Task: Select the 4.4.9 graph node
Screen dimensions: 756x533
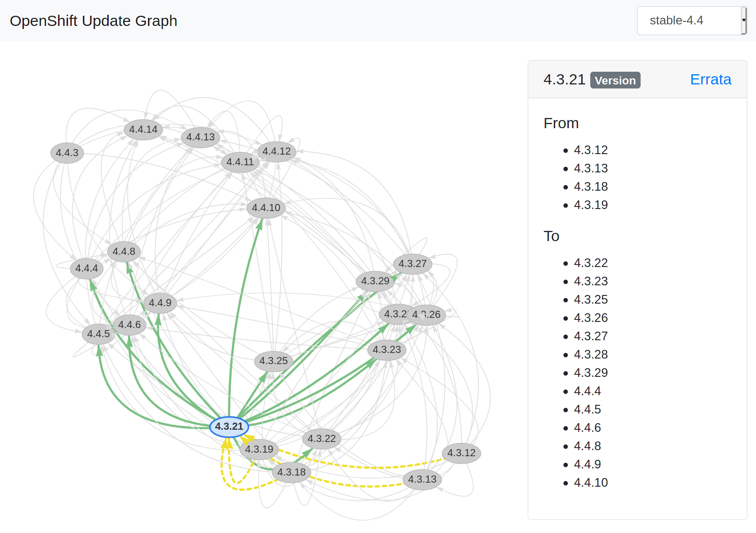Action: pyautogui.click(x=160, y=303)
